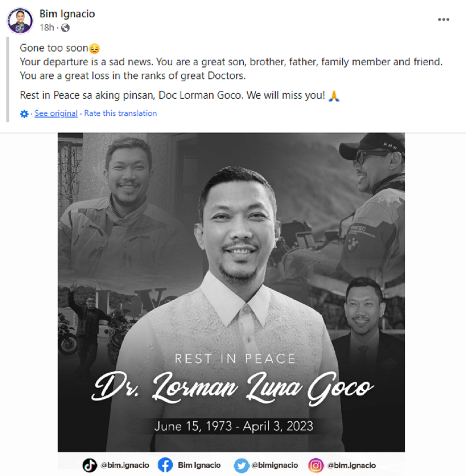This screenshot has height=476, width=466.
Task: Click Bim Ignacio's profile picture
Action: (20, 21)
